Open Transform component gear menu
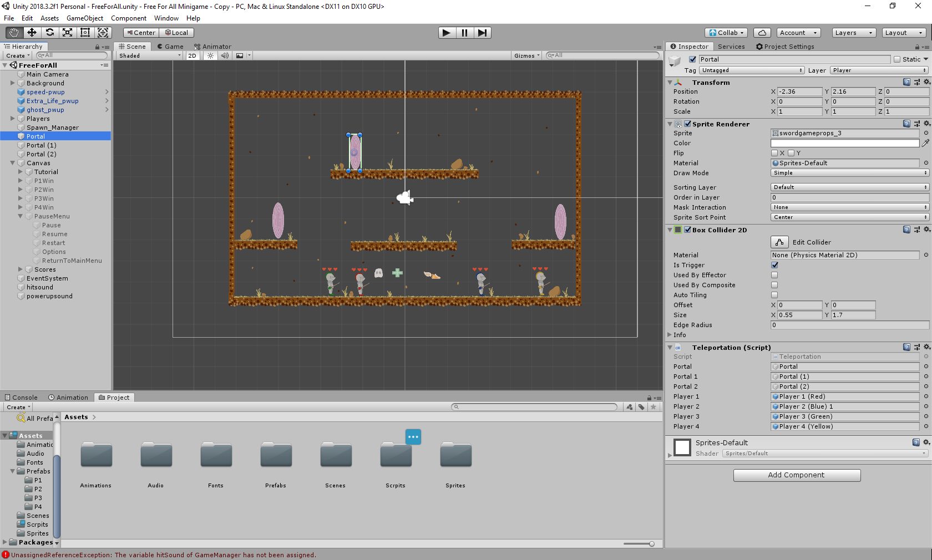The image size is (932, 560). click(x=926, y=82)
